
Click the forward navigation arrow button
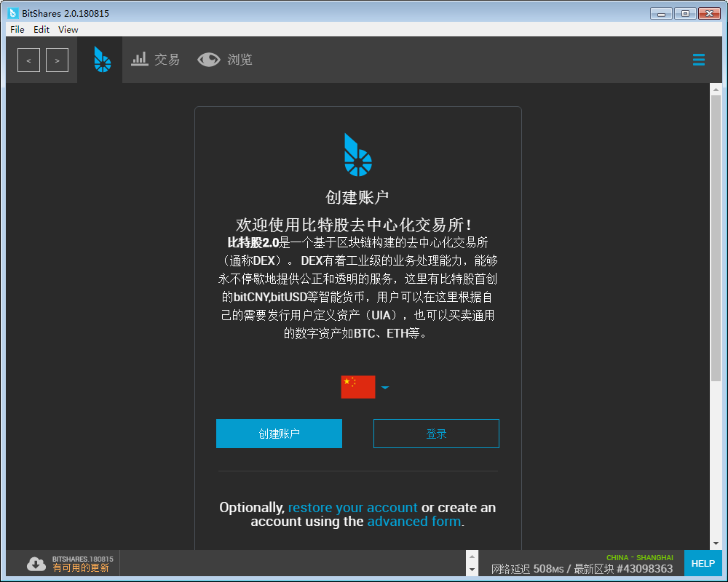[x=57, y=60]
